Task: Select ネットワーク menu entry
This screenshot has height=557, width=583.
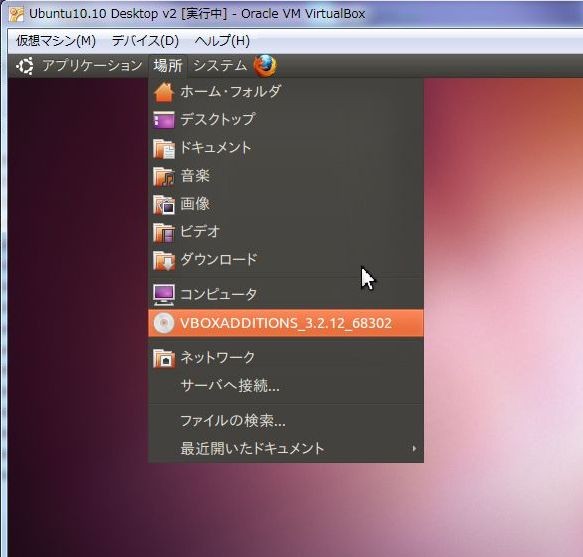Action: pos(286,358)
